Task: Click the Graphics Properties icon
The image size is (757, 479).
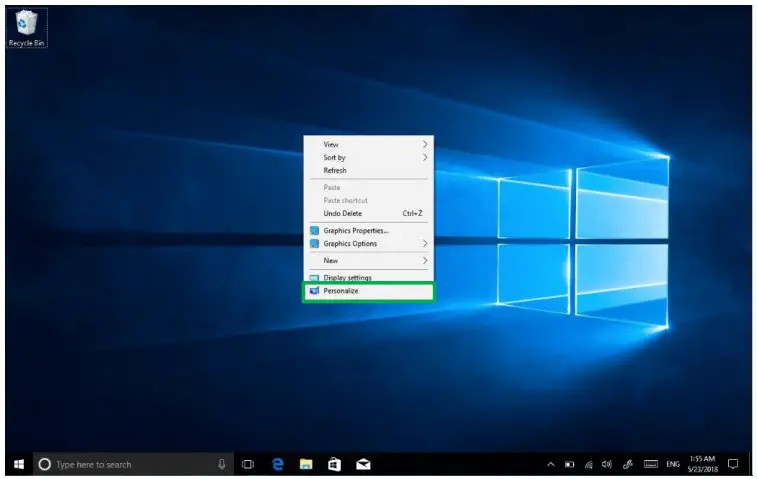Action: pyautogui.click(x=314, y=231)
